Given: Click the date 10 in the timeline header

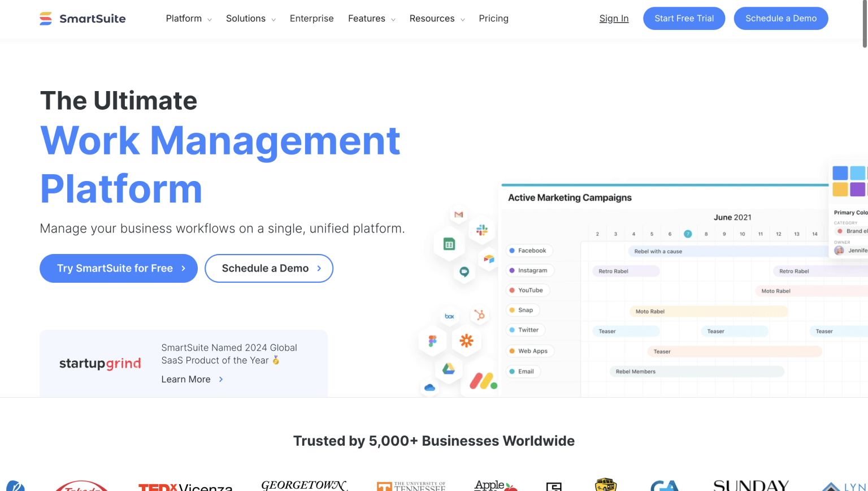Looking at the screenshot, I should coord(742,234).
